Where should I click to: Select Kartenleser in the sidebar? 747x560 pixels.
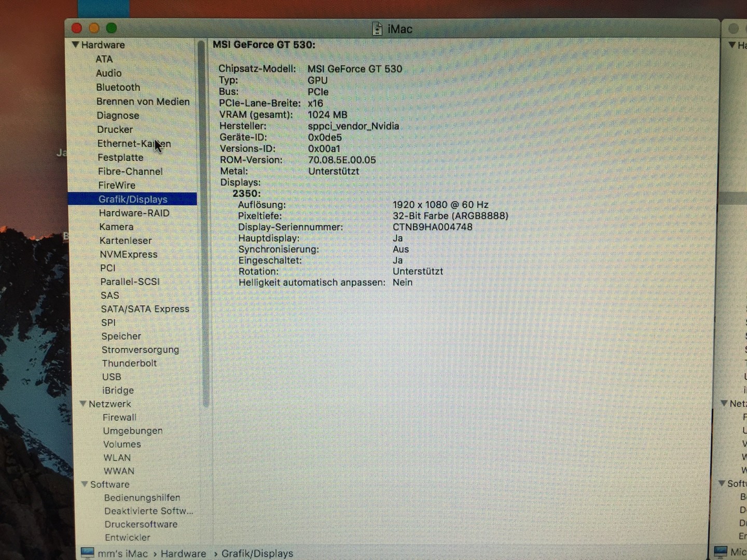coord(126,241)
